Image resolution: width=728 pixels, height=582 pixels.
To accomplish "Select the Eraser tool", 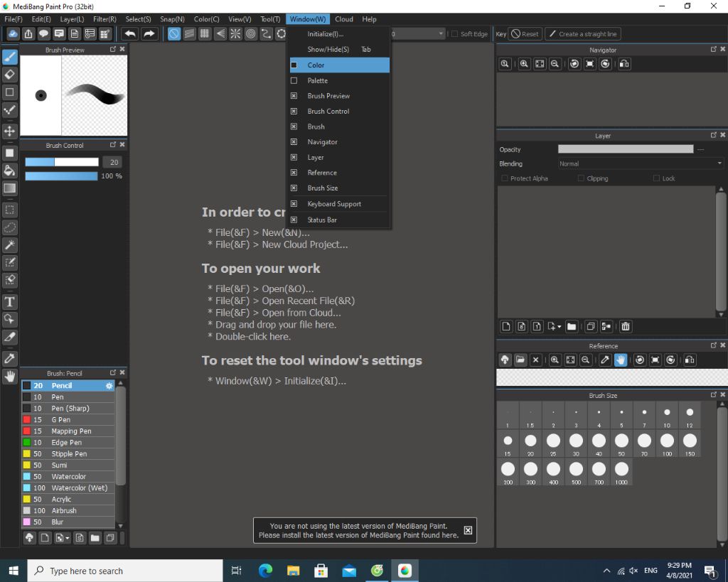I will tap(10, 74).
